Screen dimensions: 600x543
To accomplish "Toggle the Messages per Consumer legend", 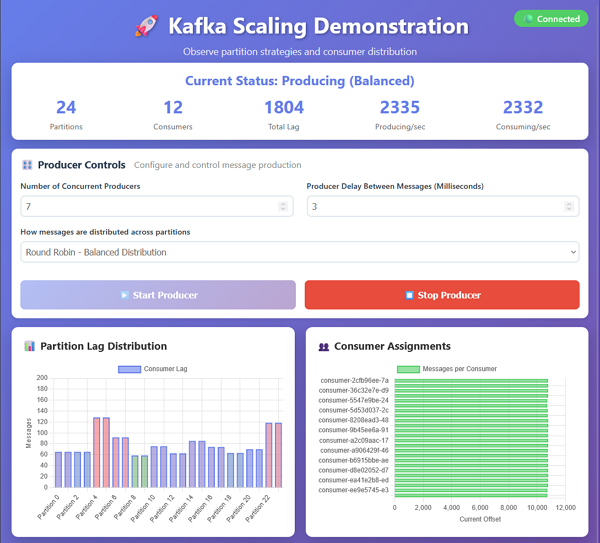I will click(x=446, y=369).
